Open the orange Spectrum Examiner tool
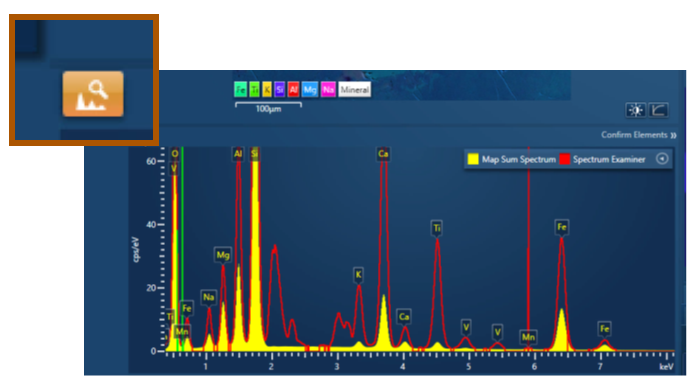Screen dimensions: 696x383 93,94
